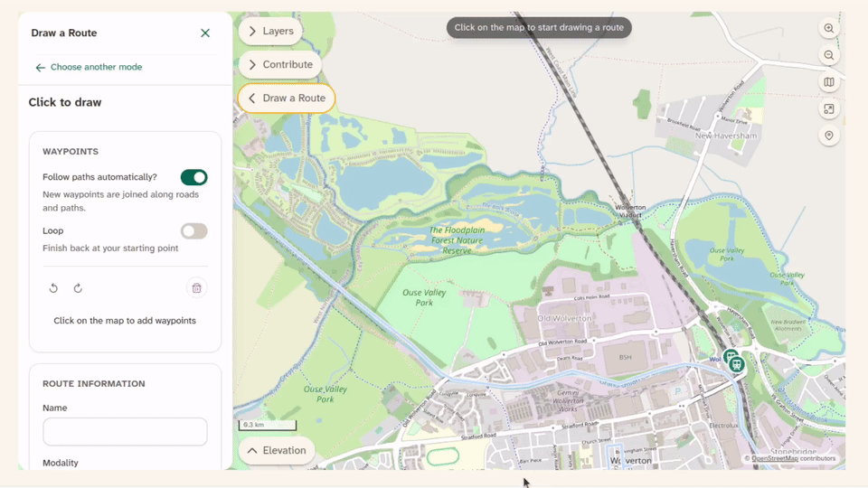
Task: Close the Draw a Route panel
Action: coord(205,33)
